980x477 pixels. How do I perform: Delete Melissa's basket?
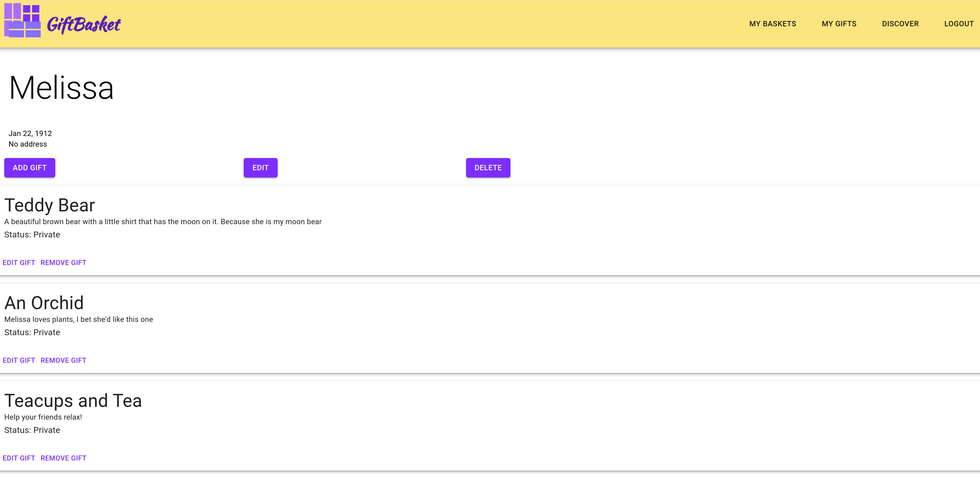click(x=488, y=168)
